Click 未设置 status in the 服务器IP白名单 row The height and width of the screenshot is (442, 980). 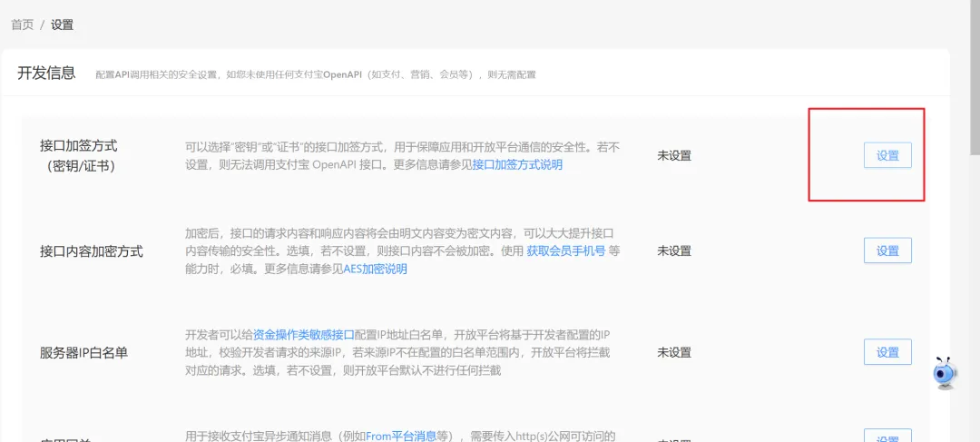[673, 352]
